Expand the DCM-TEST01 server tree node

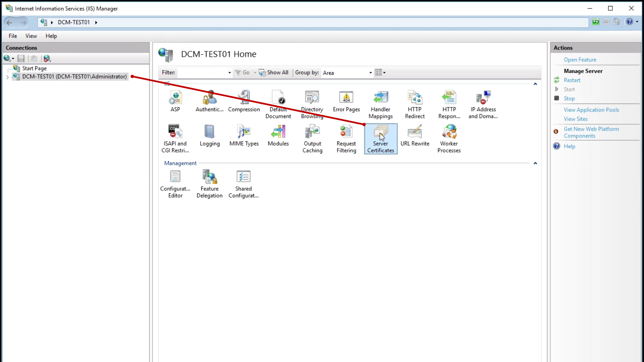[x=7, y=77]
